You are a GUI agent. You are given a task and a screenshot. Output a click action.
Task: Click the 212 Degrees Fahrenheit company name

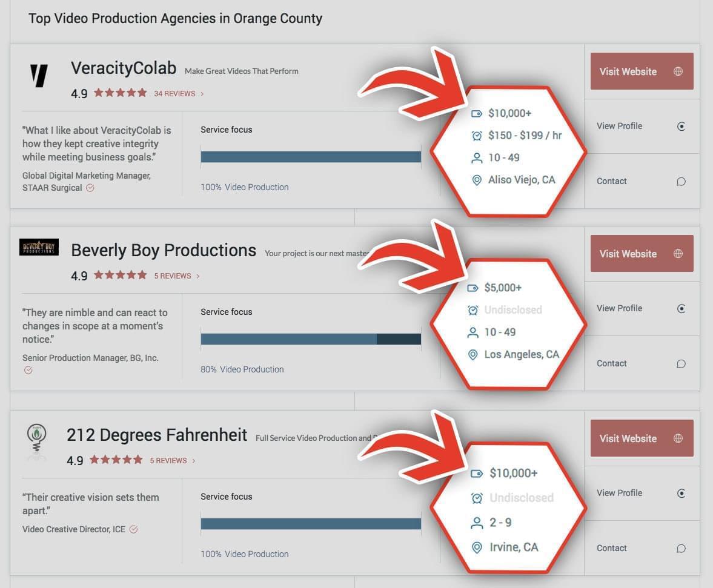tap(157, 435)
